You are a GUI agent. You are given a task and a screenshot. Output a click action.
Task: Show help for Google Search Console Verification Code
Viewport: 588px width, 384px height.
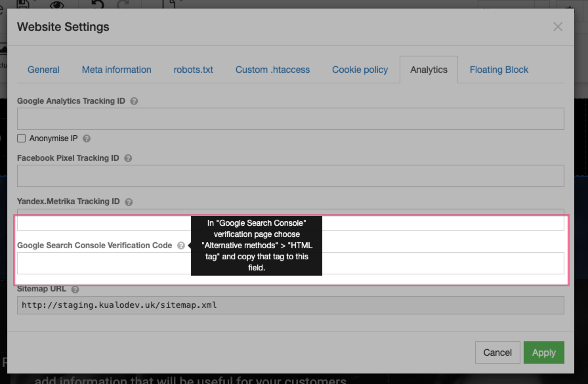click(x=181, y=245)
